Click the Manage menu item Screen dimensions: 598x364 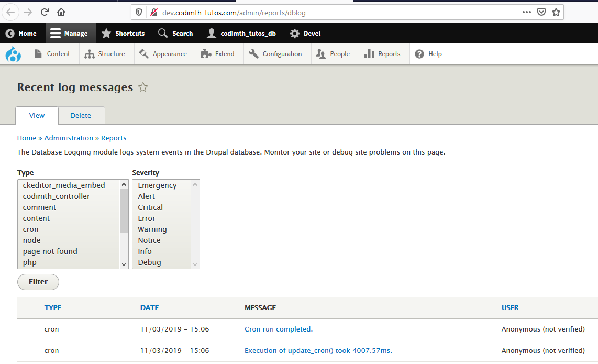pos(70,33)
